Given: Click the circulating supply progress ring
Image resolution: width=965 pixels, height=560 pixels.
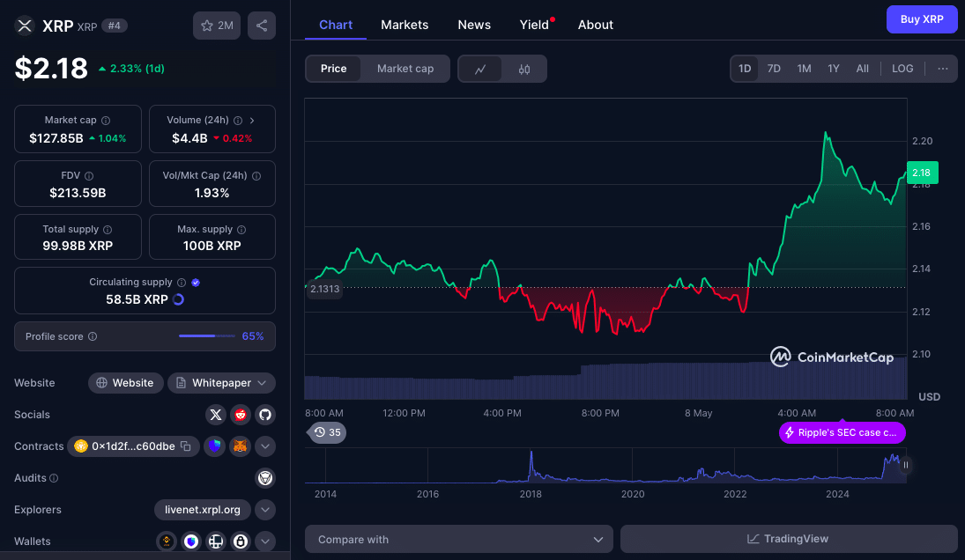Looking at the screenshot, I should [x=179, y=299].
